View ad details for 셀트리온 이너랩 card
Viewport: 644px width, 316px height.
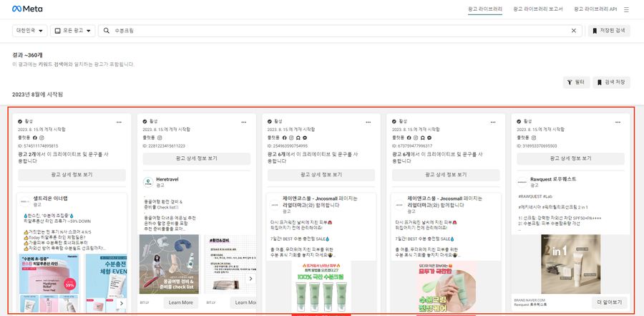72,175
